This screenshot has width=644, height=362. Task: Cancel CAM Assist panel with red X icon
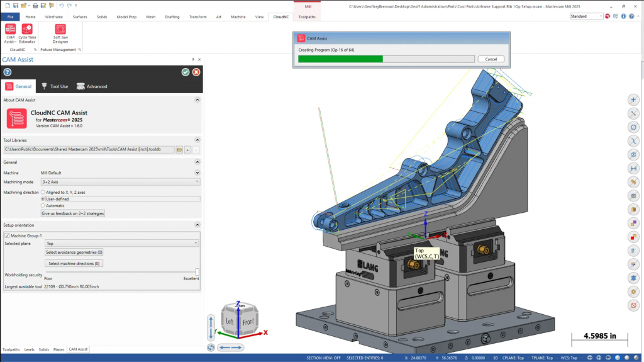tap(196, 72)
